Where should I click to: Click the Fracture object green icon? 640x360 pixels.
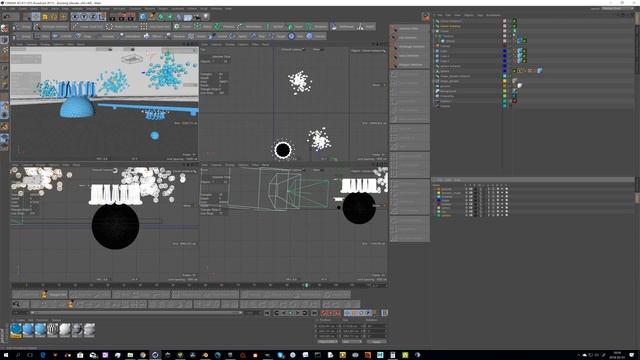(217, 27)
